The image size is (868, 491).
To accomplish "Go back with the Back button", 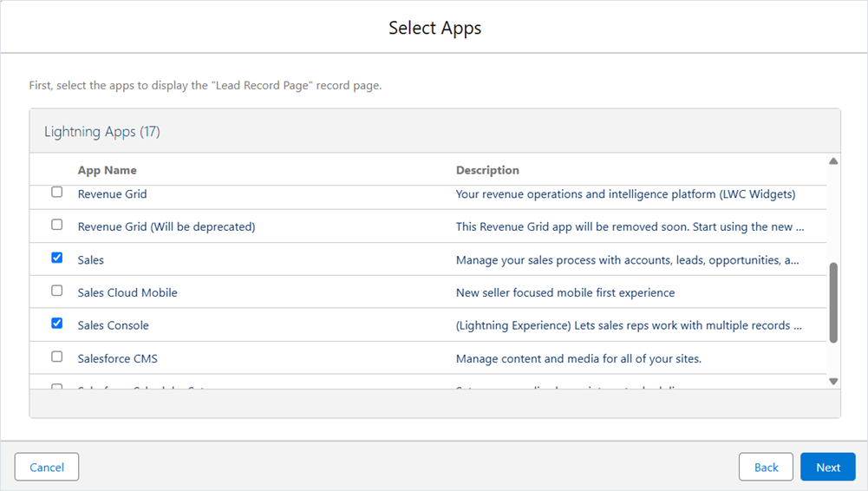I will point(766,467).
